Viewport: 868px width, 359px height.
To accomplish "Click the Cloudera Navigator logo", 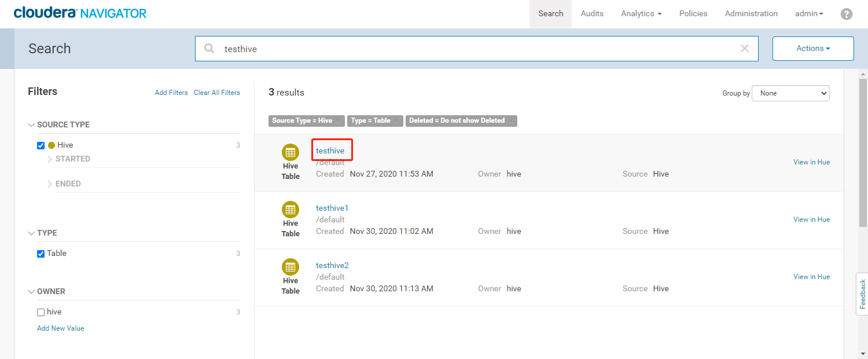I will [x=80, y=13].
